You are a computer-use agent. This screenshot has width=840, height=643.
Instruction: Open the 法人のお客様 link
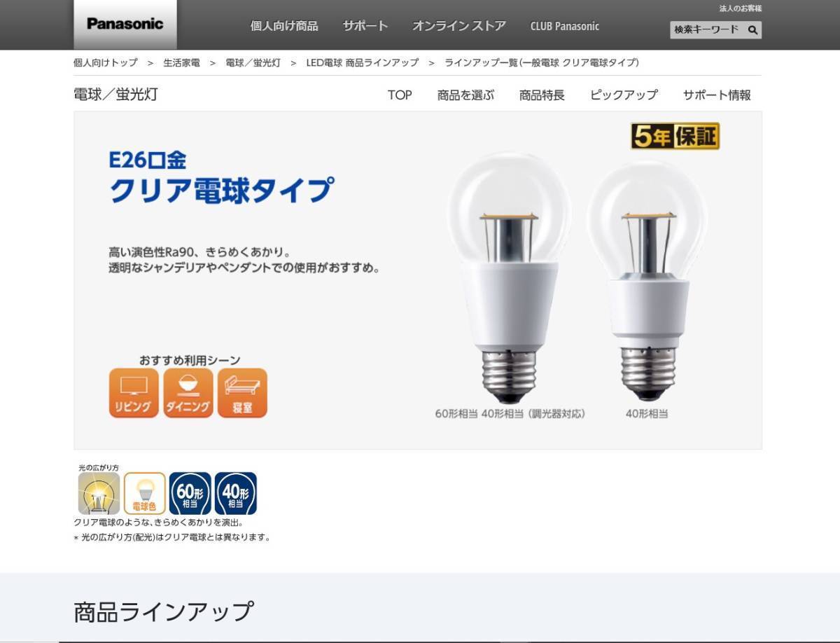coord(741,8)
